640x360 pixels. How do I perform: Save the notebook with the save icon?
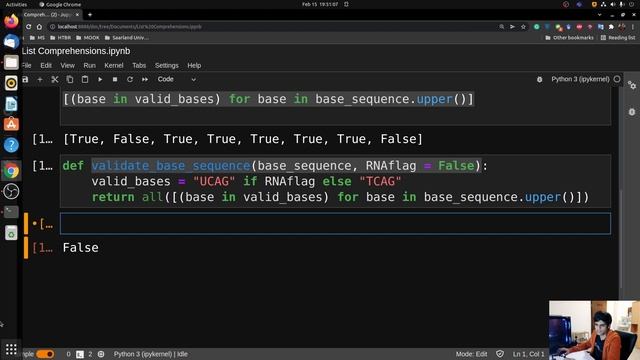pyautogui.click(x=25, y=79)
